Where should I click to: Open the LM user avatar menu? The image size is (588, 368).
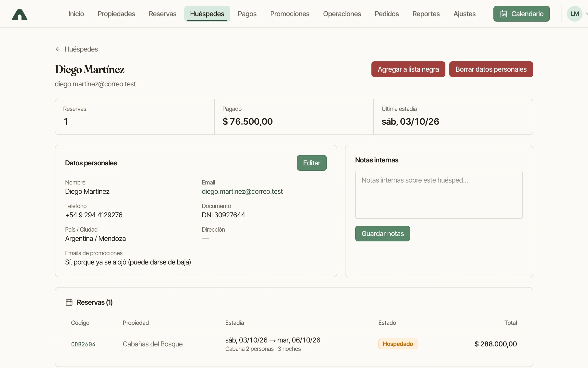pyautogui.click(x=575, y=14)
